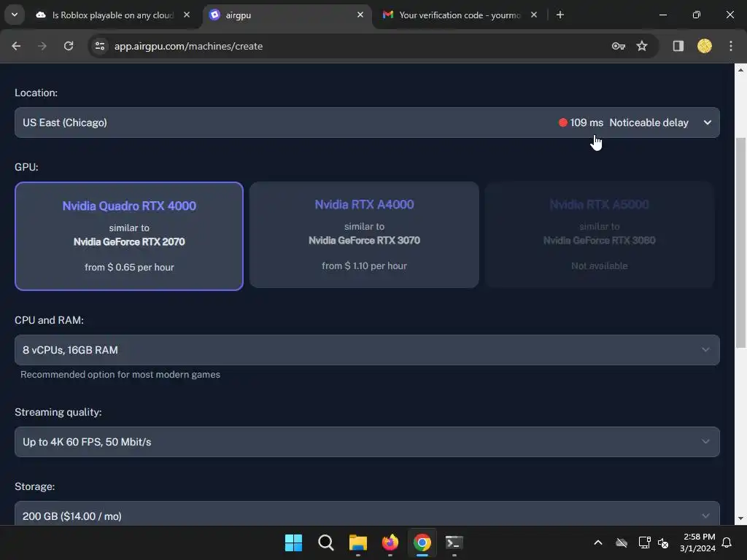Open File Explorer from the taskbar
Viewport: 747px width, 560px height.
coord(357,542)
